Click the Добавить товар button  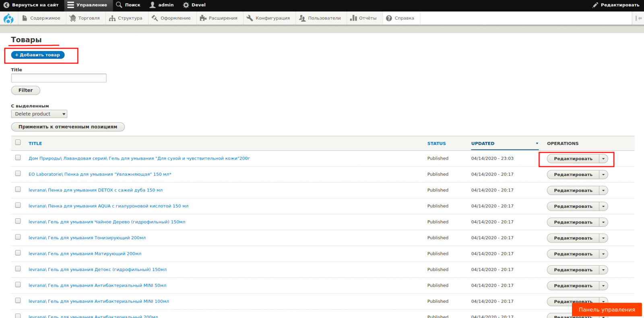(38, 55)
